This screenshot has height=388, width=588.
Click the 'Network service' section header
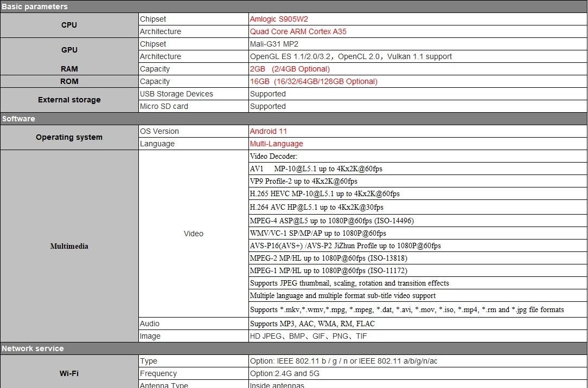tap(33, 348)
